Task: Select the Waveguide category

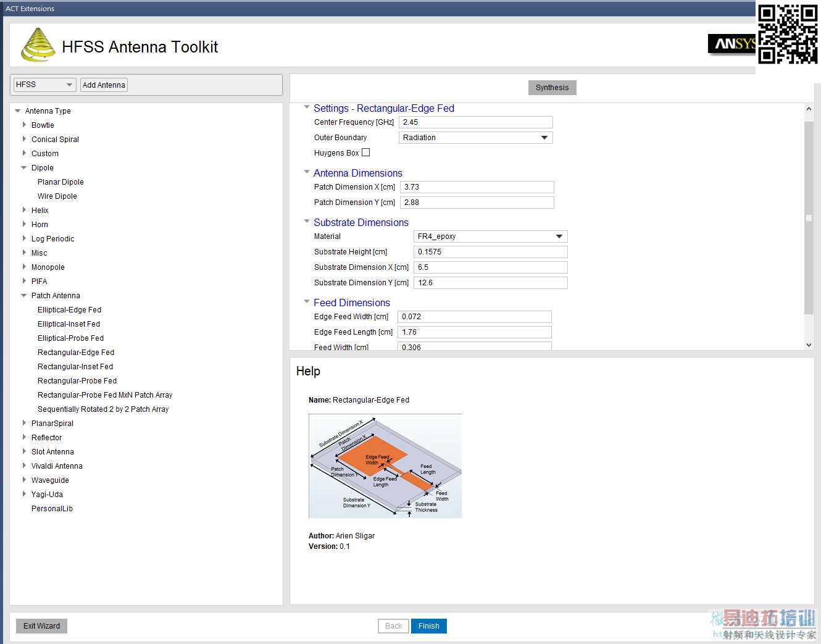Action: pos(50,480)
